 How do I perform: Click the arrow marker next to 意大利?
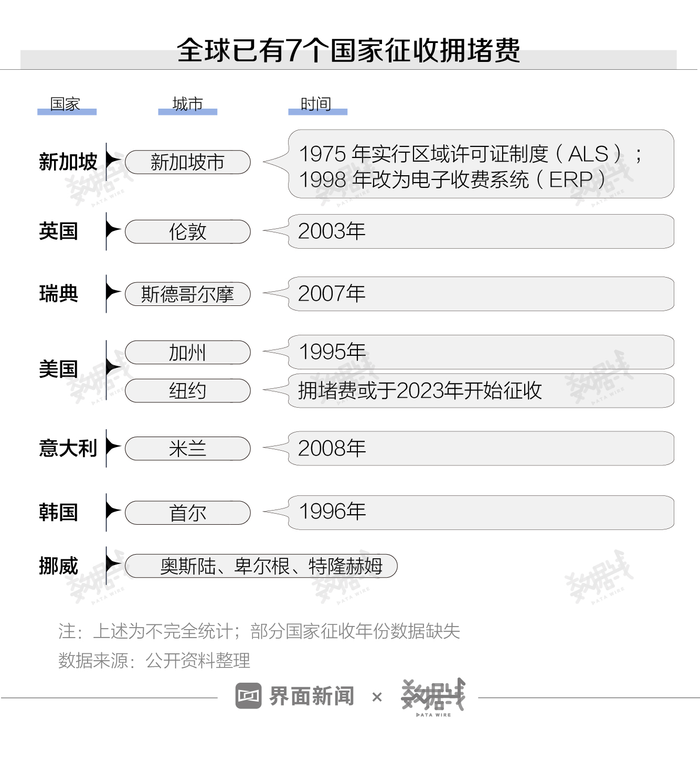(112, 447)
